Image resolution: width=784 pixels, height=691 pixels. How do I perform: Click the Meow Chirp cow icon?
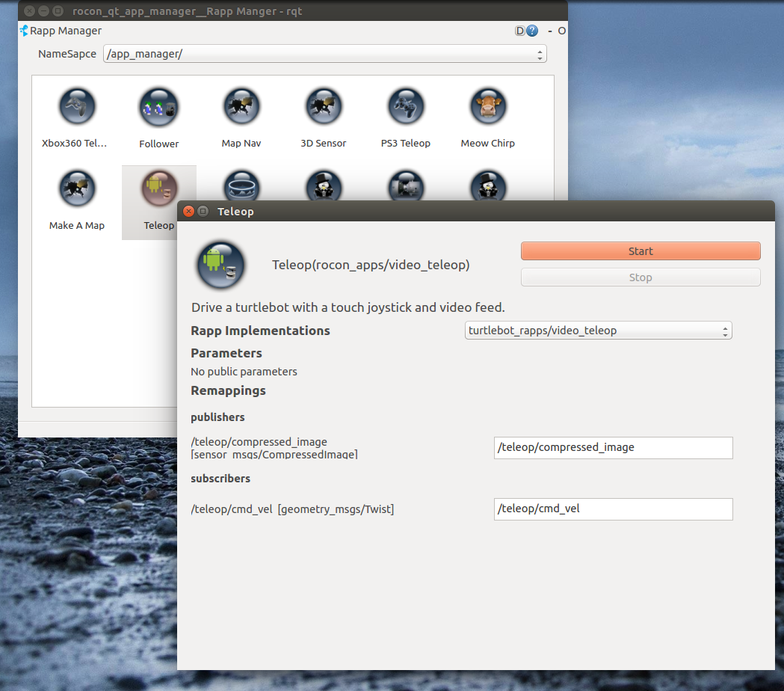[x=488, y=108]
